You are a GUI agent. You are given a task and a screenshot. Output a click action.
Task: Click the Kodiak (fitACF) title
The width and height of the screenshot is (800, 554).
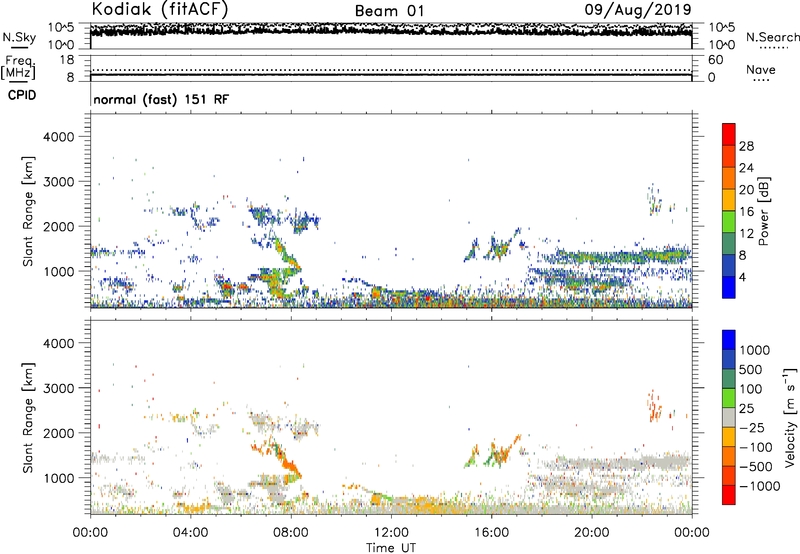tap(160, 9)
